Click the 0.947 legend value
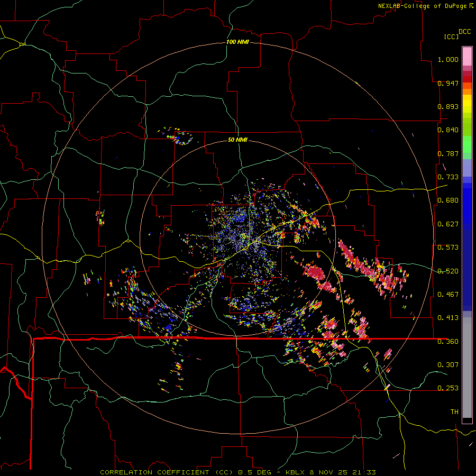Screen dimensions: 476x476 [x=448, y=83]
